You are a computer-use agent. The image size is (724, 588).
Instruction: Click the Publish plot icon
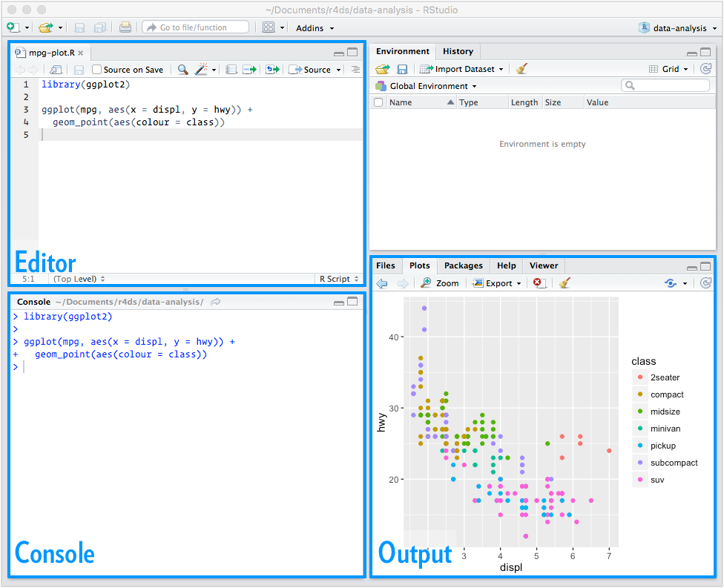pyautogui.click(x=671, y=283)
